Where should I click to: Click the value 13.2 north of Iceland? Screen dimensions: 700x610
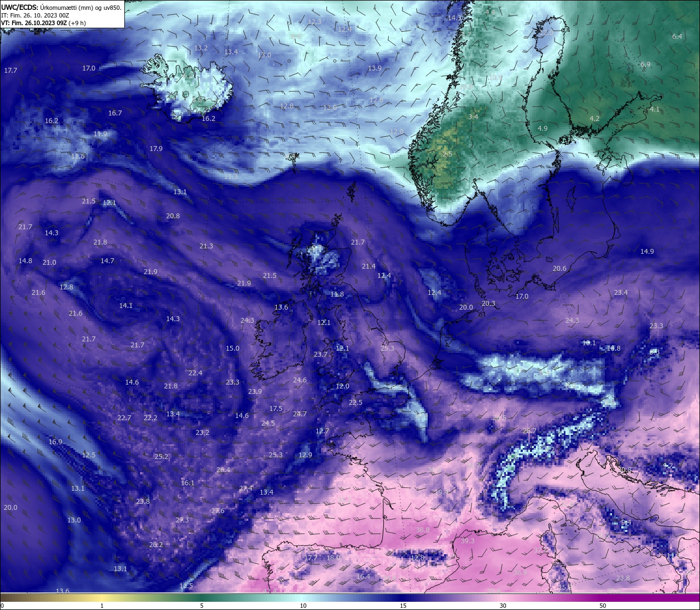pyautogui.click(x=201, y=48)
